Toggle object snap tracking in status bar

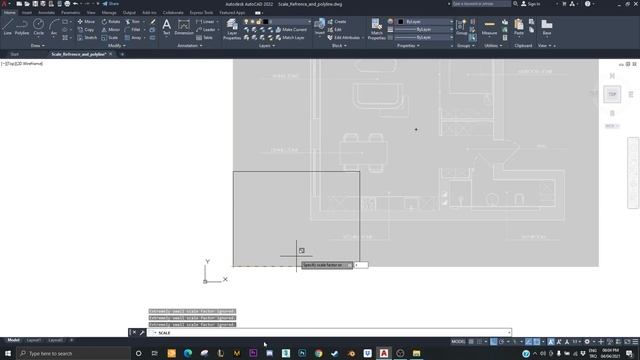pos(529,342)
